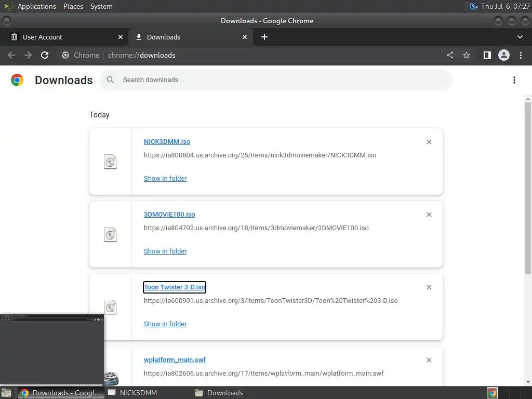Click the search magnifier icon in Downloads

point(110,79)
